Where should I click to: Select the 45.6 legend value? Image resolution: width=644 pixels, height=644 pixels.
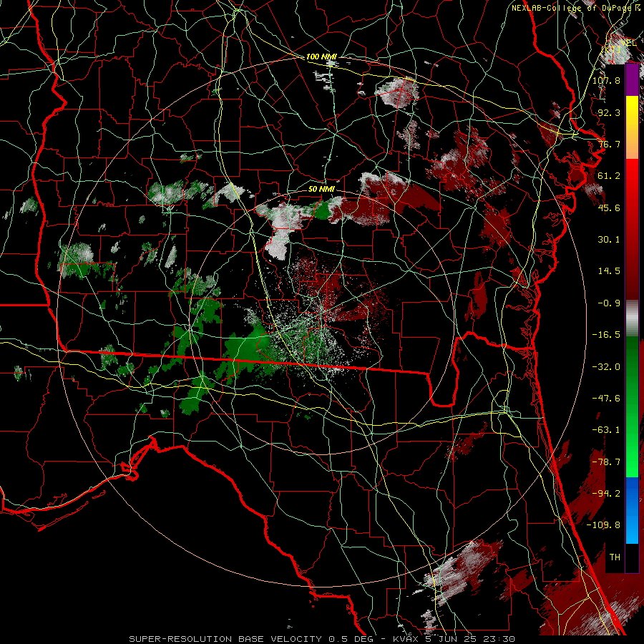tap(609, 208)
